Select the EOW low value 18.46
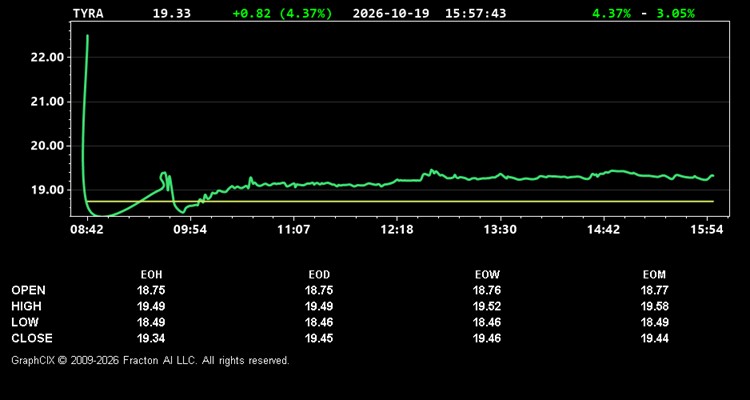 487,322
